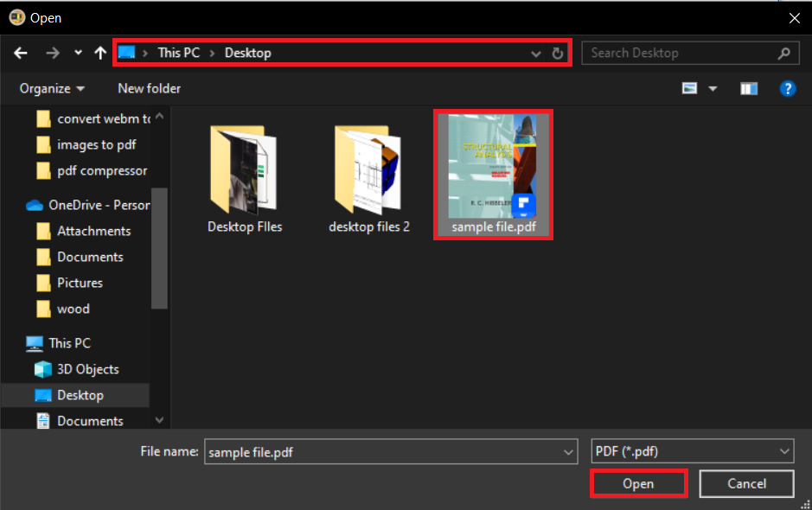The height and width of the screenshot is (510, 812).
Task: Click the Open button
Action: 638,483
